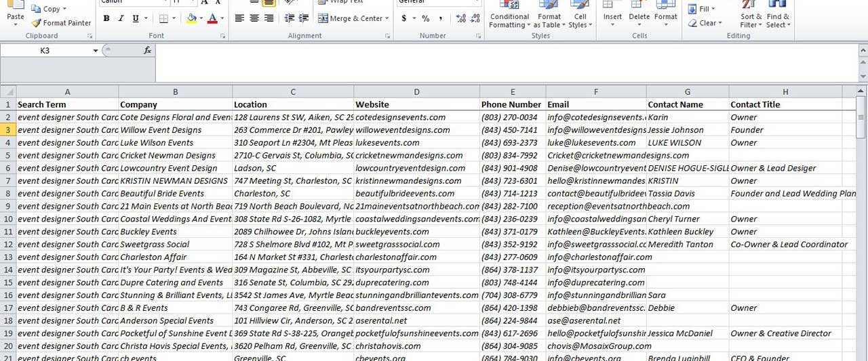
Task: Open fill color dropdown arrow
Action: tap(201, 18)
